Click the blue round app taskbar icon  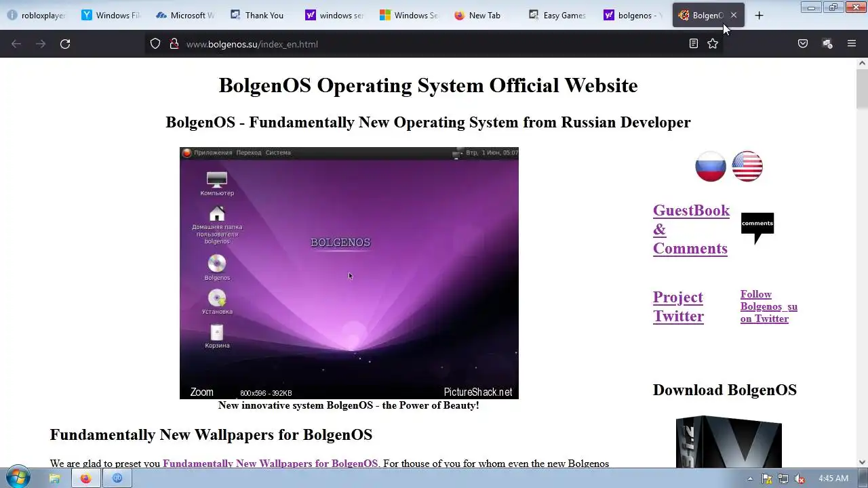tap(117, 478)
